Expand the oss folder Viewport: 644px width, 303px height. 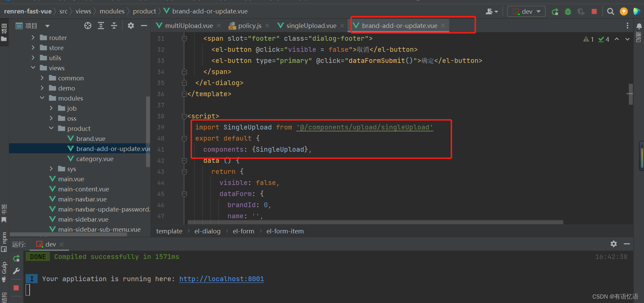point(51,118)
